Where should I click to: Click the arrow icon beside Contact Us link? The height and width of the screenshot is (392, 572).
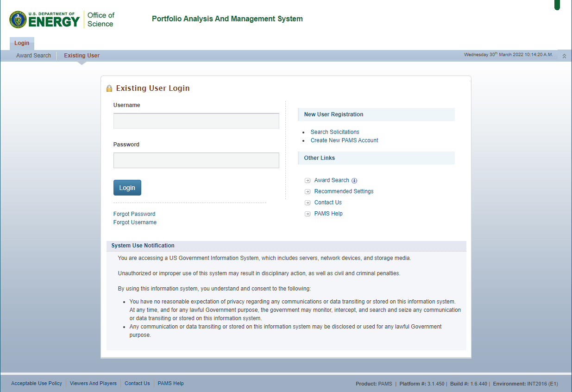308,202
